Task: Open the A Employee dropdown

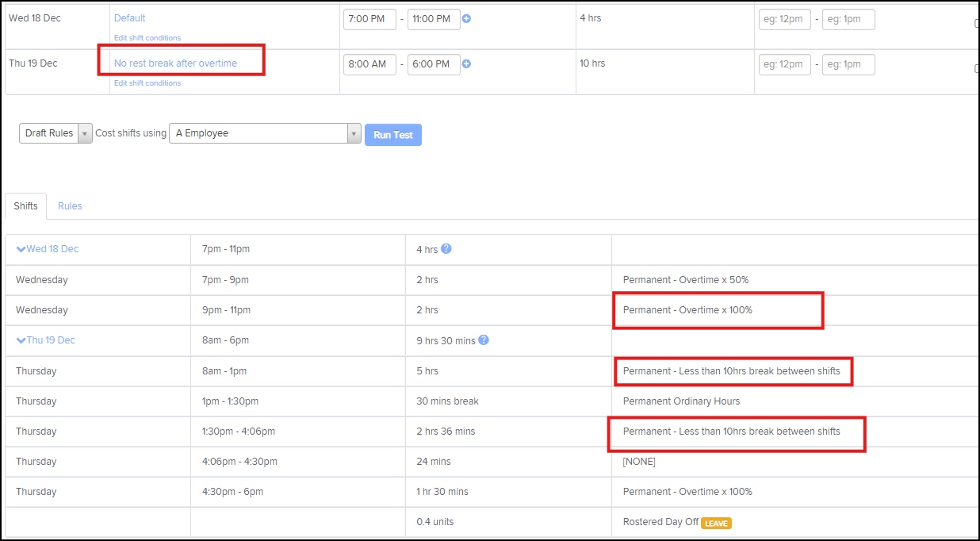Action: pos(265,133)
